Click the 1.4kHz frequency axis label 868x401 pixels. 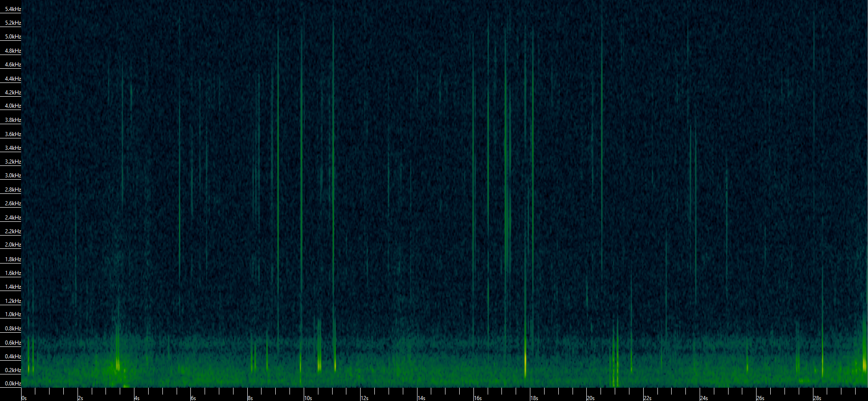coord(13,287)
